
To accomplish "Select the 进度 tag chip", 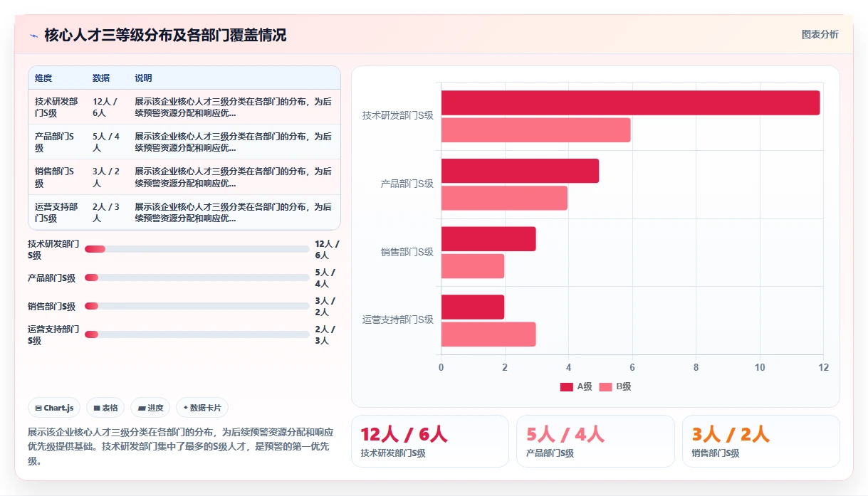I will [x=150, y=408].
